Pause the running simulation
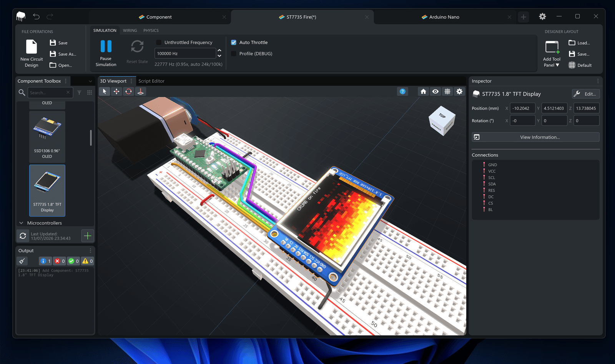 (106, 53)
